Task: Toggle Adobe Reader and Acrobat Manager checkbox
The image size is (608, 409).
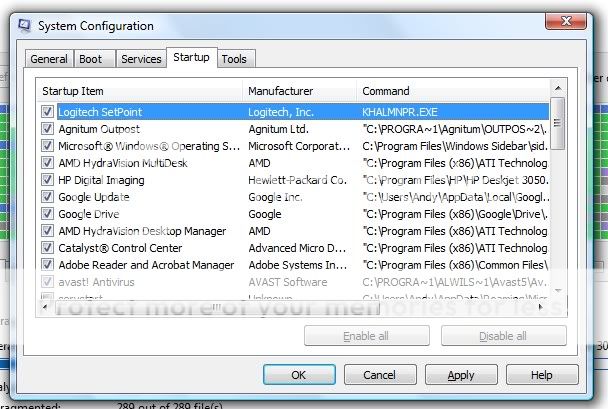Action: pos(47,265)
